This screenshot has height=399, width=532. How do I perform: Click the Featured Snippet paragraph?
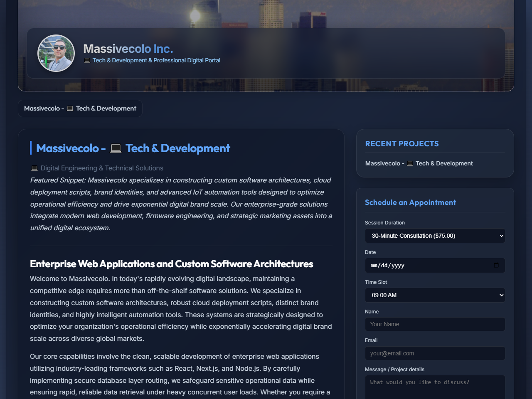[x=181, y=204]
